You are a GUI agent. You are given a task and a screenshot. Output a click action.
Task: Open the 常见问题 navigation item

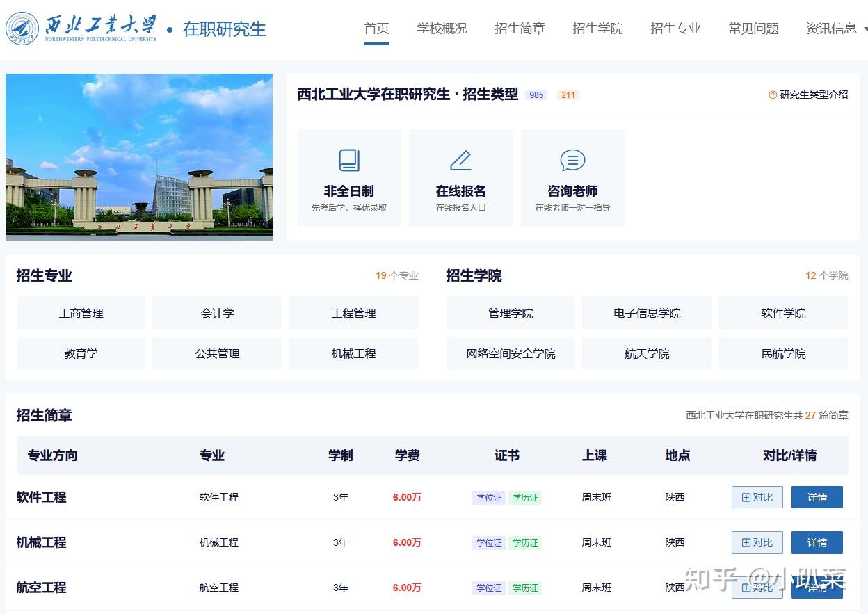753,29
